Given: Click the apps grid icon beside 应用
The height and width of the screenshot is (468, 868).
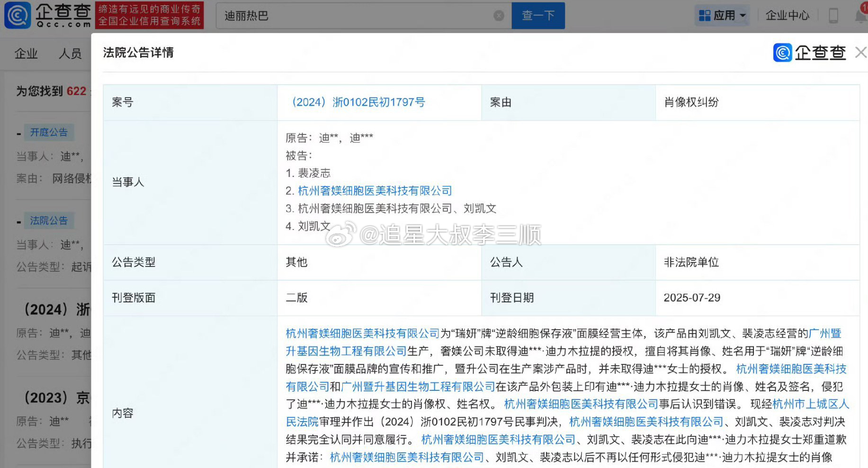Looking at the screenshot, I should click(x=705, y=16).
